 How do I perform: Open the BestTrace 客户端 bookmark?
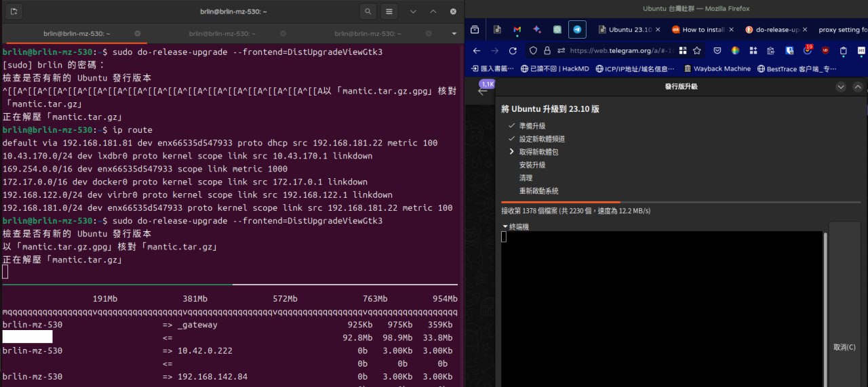point(797,68)
